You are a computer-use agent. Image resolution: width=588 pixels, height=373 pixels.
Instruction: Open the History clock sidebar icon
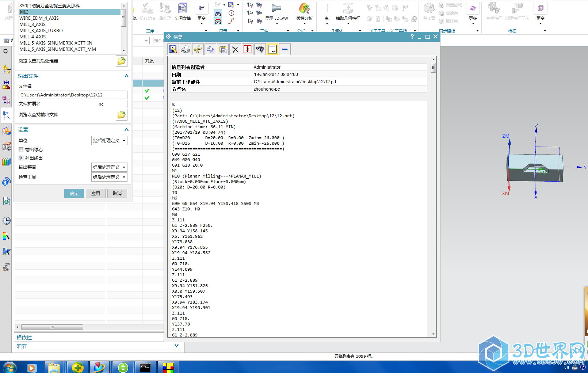(6, 220)
